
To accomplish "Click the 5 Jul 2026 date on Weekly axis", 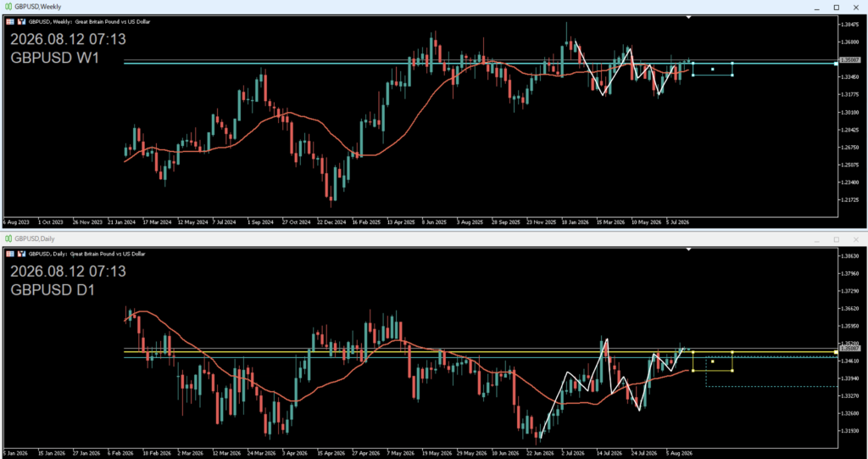I will (x=678, y=221).
